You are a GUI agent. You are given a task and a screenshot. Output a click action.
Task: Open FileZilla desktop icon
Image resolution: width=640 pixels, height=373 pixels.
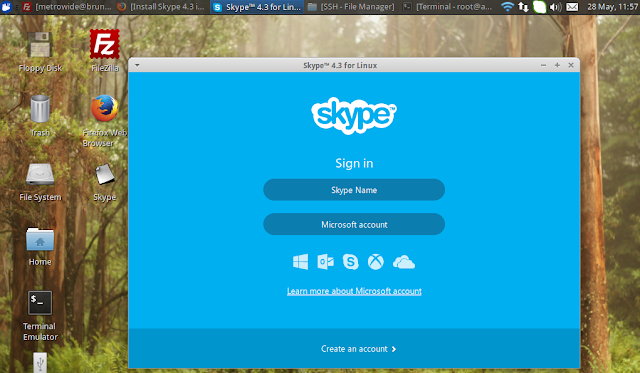click(104, 44)
